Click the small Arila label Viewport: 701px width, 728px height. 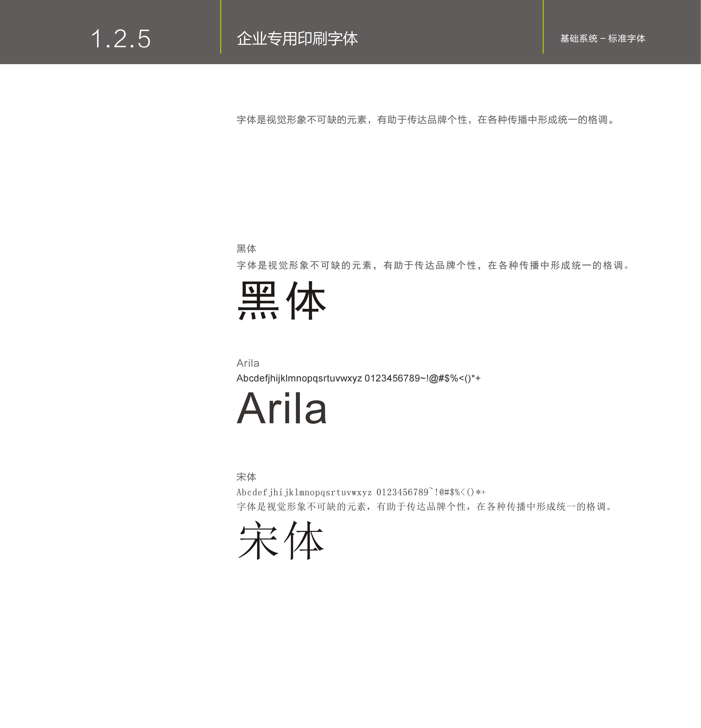click(x=248, y=363)
